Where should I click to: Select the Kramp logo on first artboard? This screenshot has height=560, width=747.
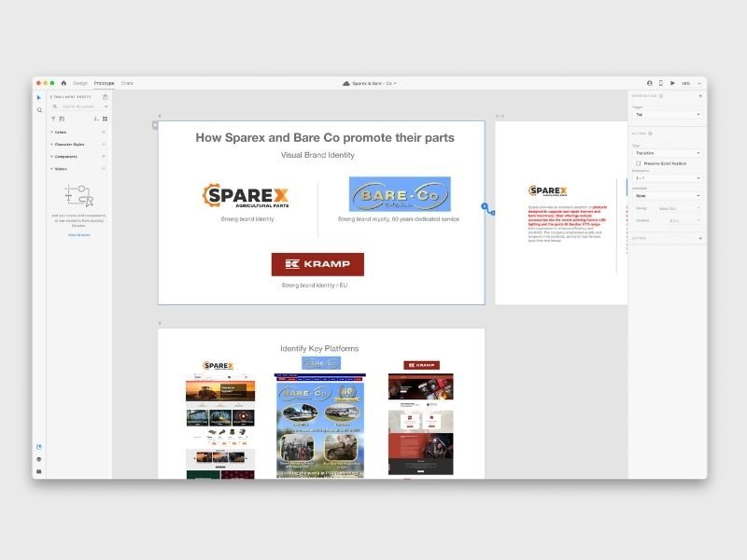point(317,264)
